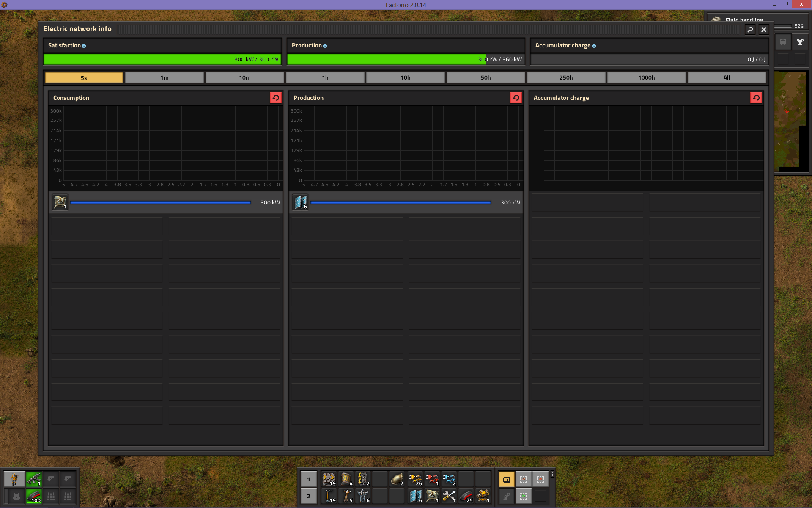Toggle the blueprint selection shortcut

(524, 480)
